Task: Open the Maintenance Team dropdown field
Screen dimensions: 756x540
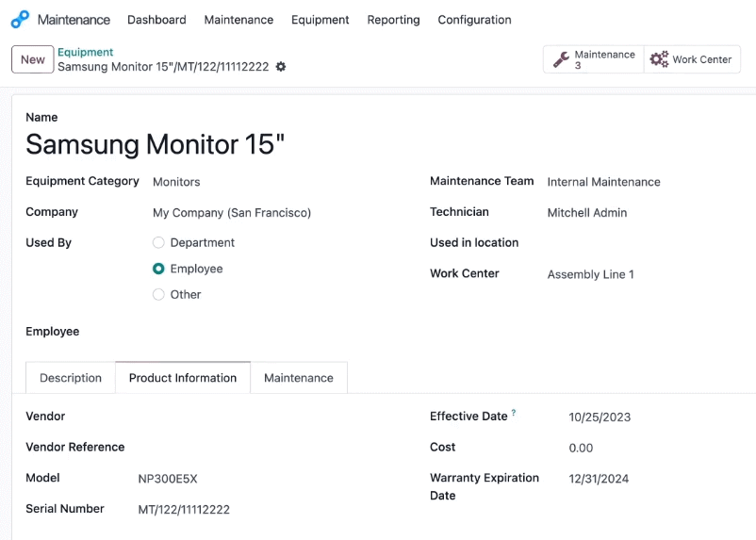Action: [647, 182]
